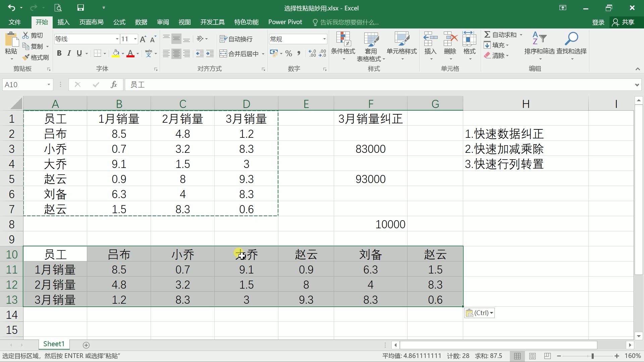
Task: Toggle italic formatting
Action: 69,53
